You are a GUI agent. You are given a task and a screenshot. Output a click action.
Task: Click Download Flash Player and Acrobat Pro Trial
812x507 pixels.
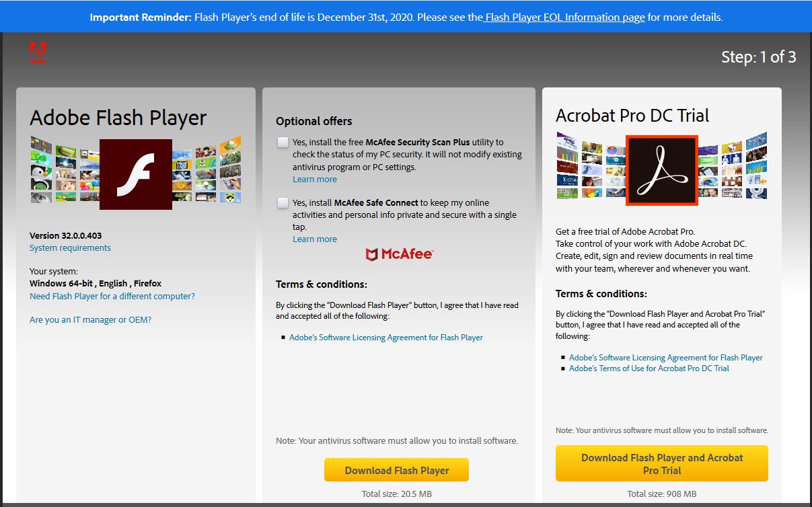(662, 463)
